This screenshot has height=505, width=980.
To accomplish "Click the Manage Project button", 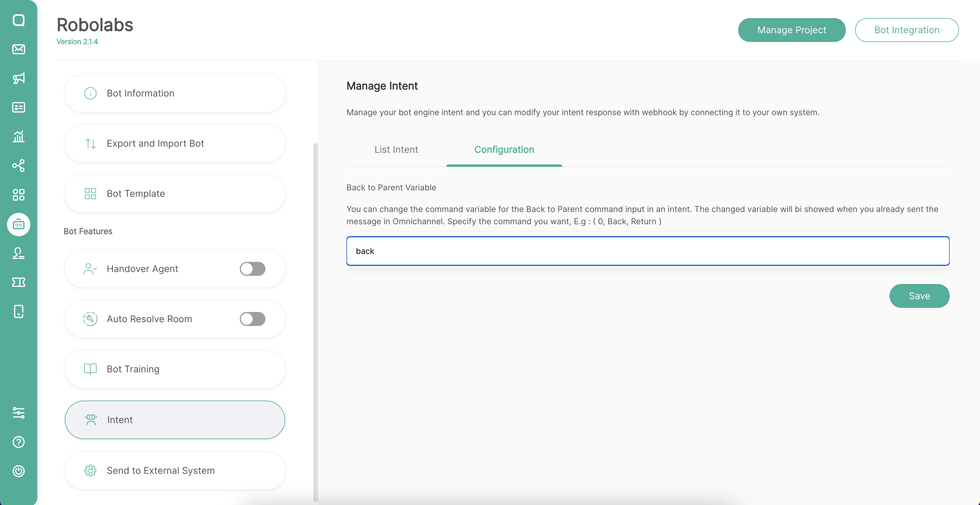I will click(x=791, y=30).
